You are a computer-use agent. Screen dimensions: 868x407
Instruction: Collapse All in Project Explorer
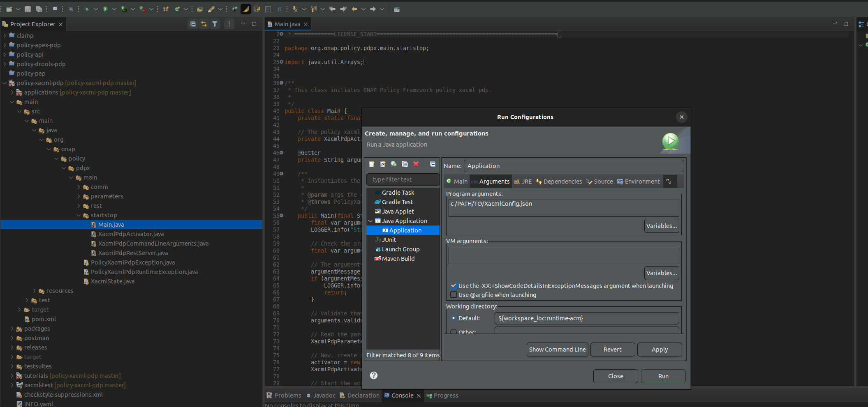pyautogui.click(x=193, y=24)
